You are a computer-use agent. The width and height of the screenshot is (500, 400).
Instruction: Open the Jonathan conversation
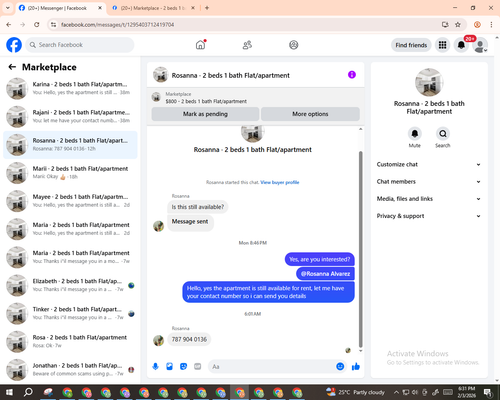[x=70, y=370]
